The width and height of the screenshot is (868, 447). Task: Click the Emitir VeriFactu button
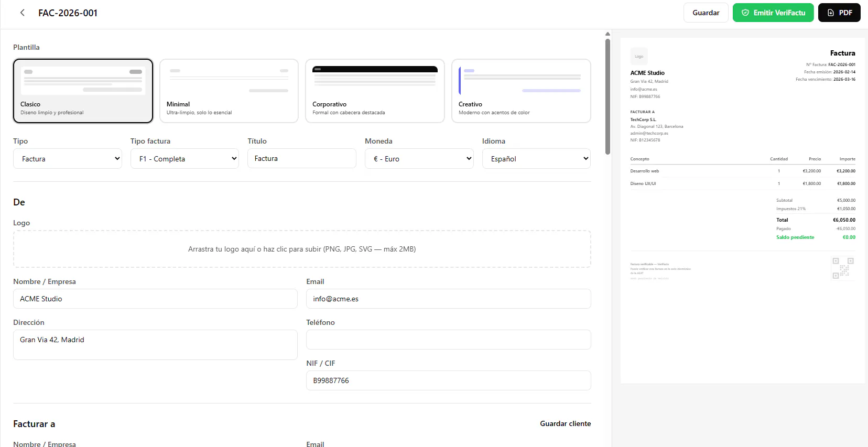773,13
